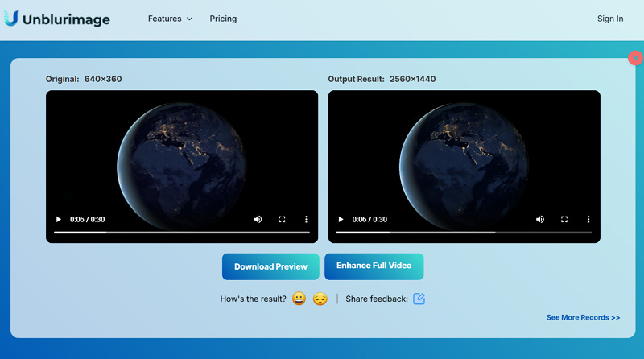
Task: Play the output result video
Action: (341, 219)
